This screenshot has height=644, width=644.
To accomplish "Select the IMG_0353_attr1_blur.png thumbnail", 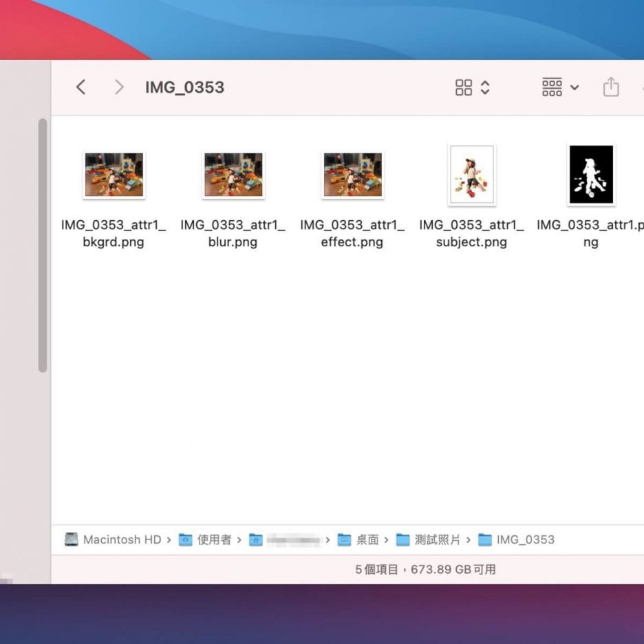I will point(233,175).
